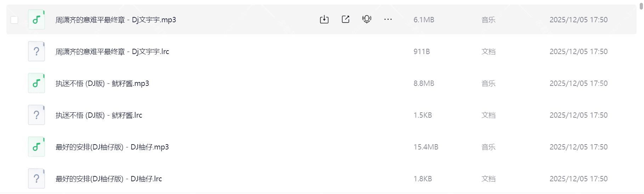Viewport: 644px width, 194px height.
Task: Tick checkbox for 周潇齐的意难平最终章 mp3
Action: [15, 20]
